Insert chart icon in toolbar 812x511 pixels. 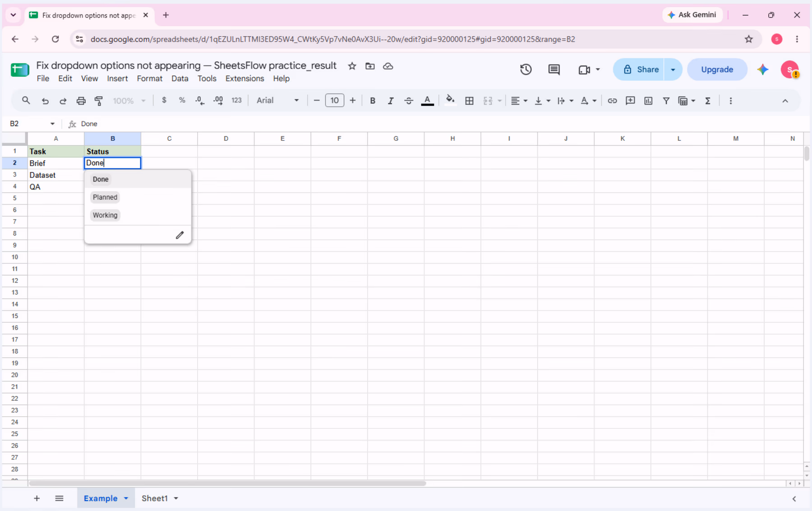point(648,101)
